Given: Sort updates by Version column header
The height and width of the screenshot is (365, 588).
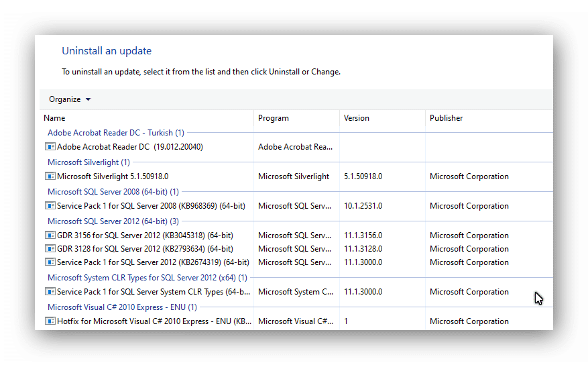Looking at the screenshot, I should [357, 118].
